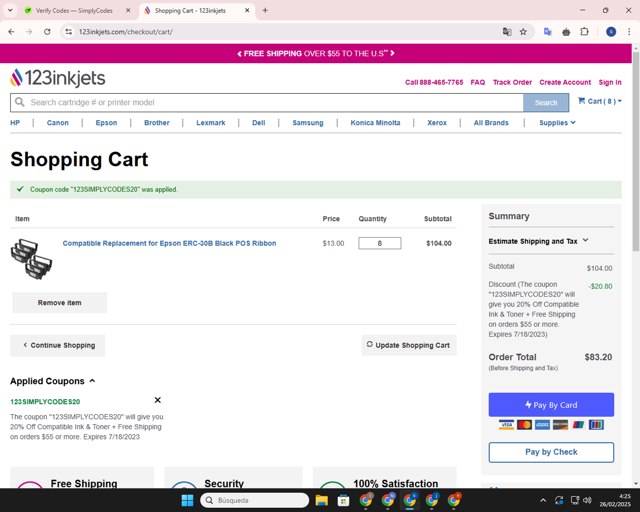Image resolution: width=640 pixels, height=512 pixels.
Task: Reload the page with the refresh icon
Action: pyautogui.click(x=47, y=32)
